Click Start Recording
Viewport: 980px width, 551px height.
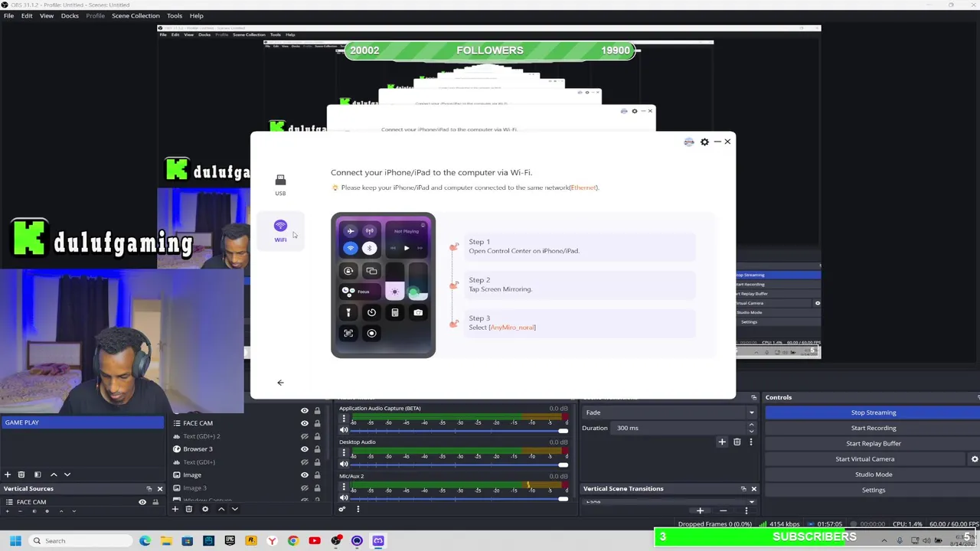[873, 428]
